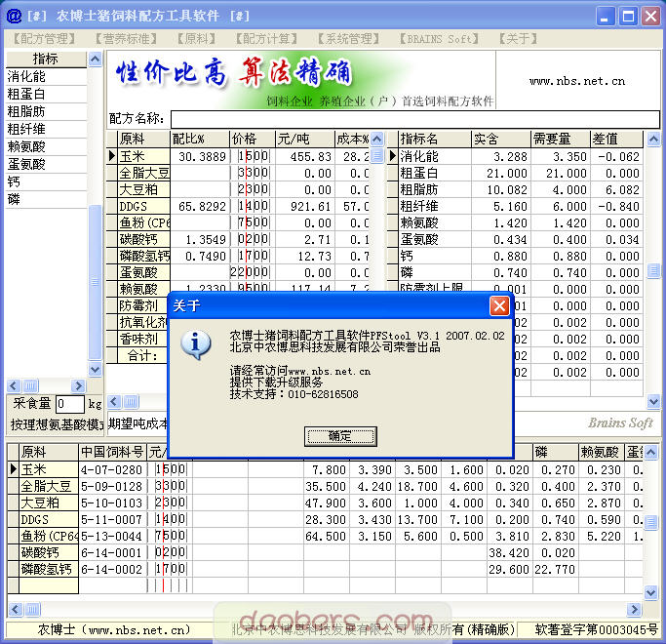Select 全脂大豆 row in bottom table
Image resolution: width=666 pixels, height=644 pixels.
pyautogui.click(x=325, y=486)
